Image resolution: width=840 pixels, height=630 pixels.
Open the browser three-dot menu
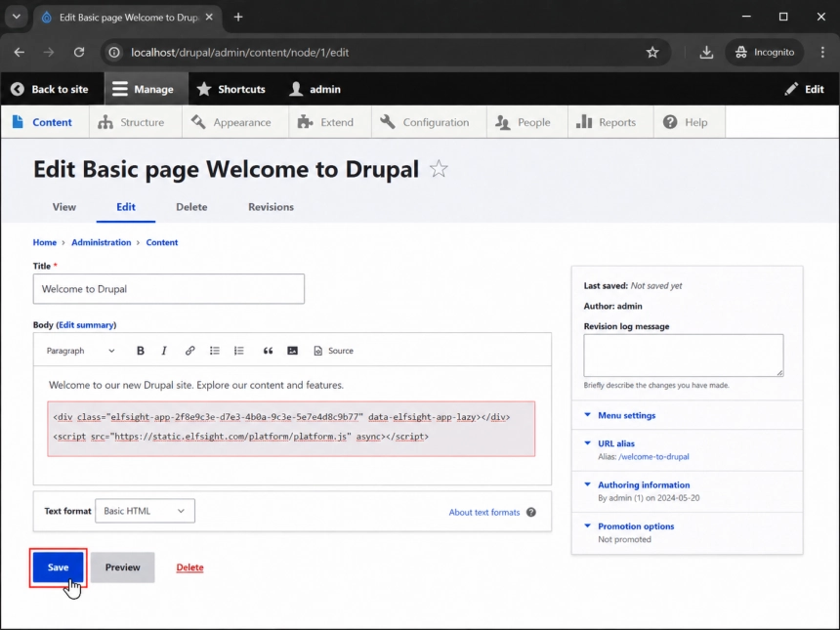(x=822, y=52)
